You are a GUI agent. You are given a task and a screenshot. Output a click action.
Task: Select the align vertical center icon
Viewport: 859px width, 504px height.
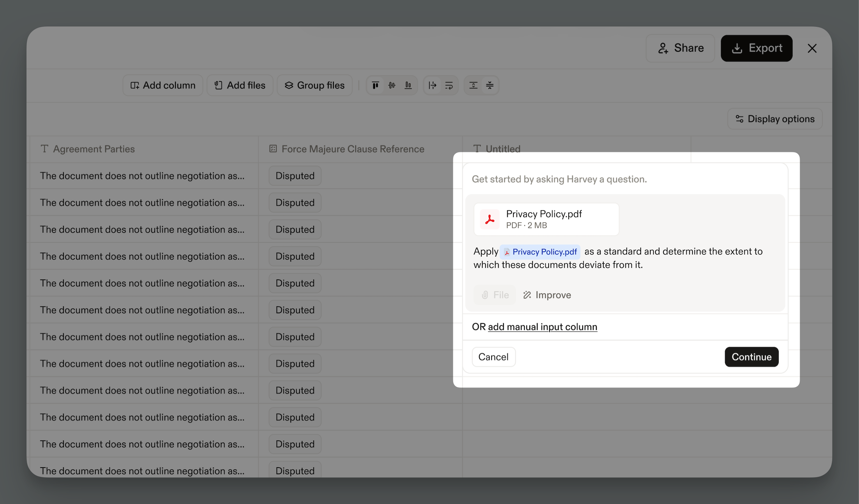[x=392, y=85]
